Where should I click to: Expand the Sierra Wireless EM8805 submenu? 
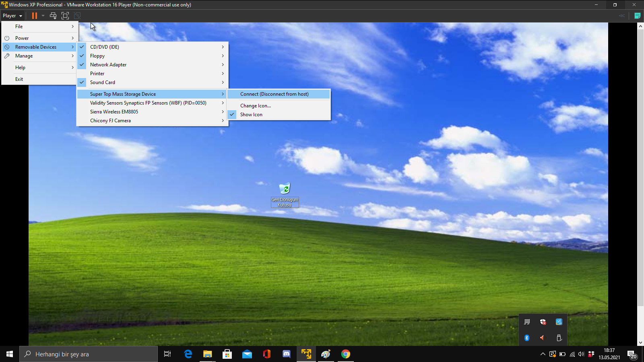click(x=152, y=112)
